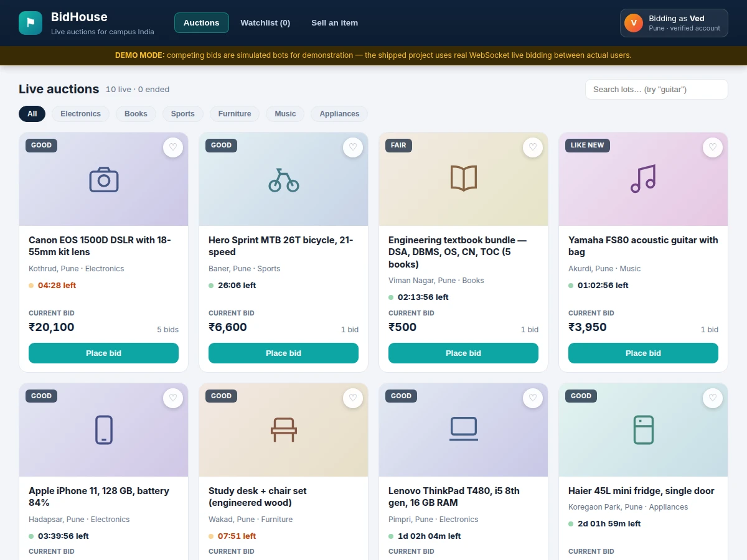Toggle watchlist heart on Engineering textbook bundle
This screenshot has width=747, height=560.
pos(533,147)
